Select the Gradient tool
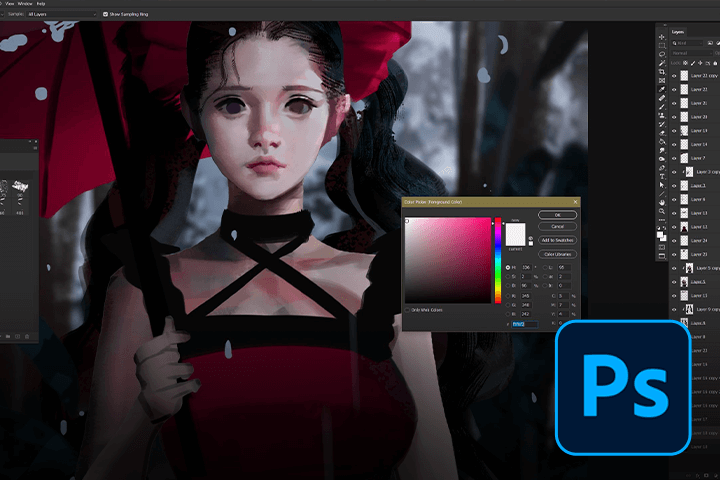The width and height of the screenshot is (720, 480). tap(662, 141)
